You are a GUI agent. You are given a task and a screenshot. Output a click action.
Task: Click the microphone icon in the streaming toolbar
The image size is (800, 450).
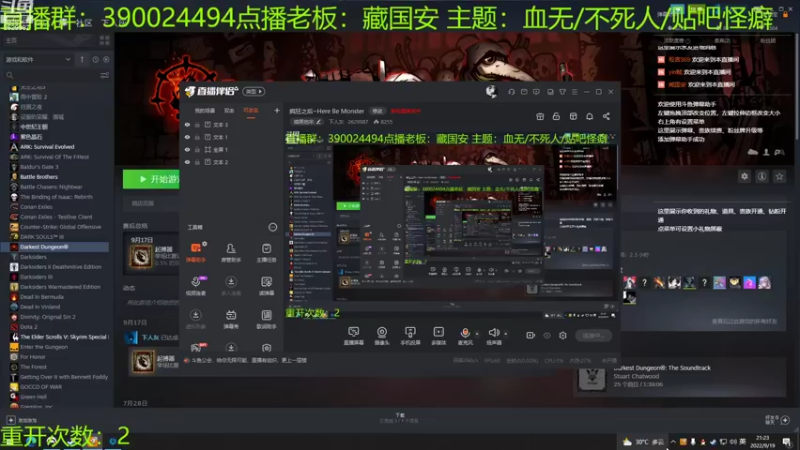tap(465, 333)
